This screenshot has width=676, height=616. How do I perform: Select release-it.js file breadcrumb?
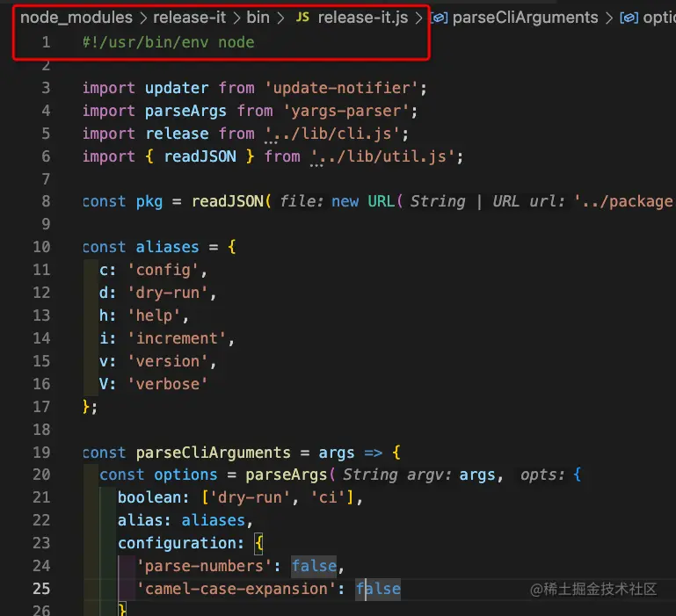362,18
